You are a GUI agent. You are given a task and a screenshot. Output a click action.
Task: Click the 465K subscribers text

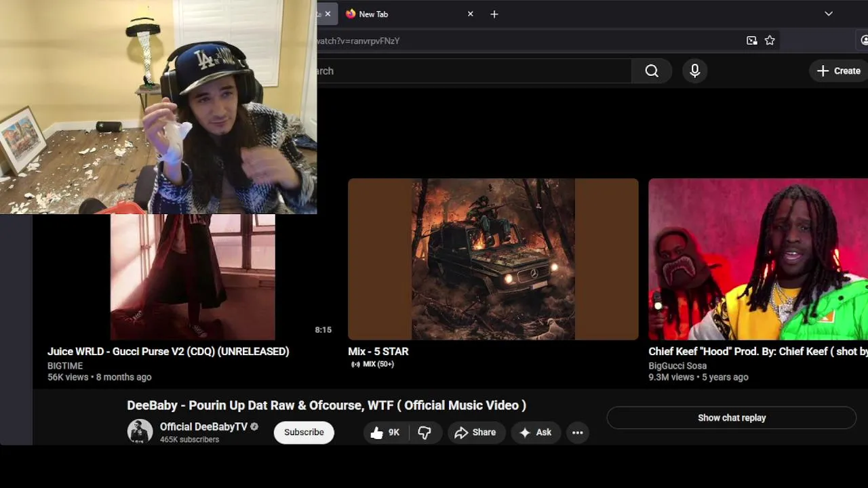(x=189, y=439)
